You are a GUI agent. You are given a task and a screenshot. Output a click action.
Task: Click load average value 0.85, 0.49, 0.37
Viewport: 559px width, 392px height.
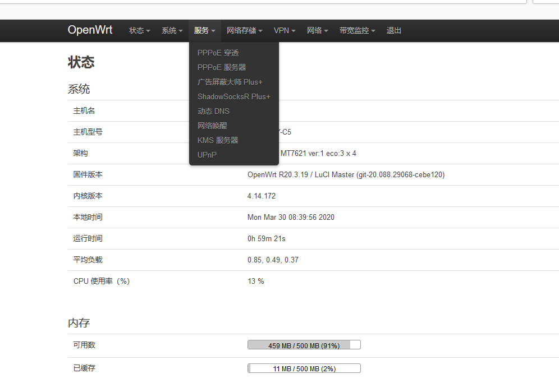tap(273, 260)
